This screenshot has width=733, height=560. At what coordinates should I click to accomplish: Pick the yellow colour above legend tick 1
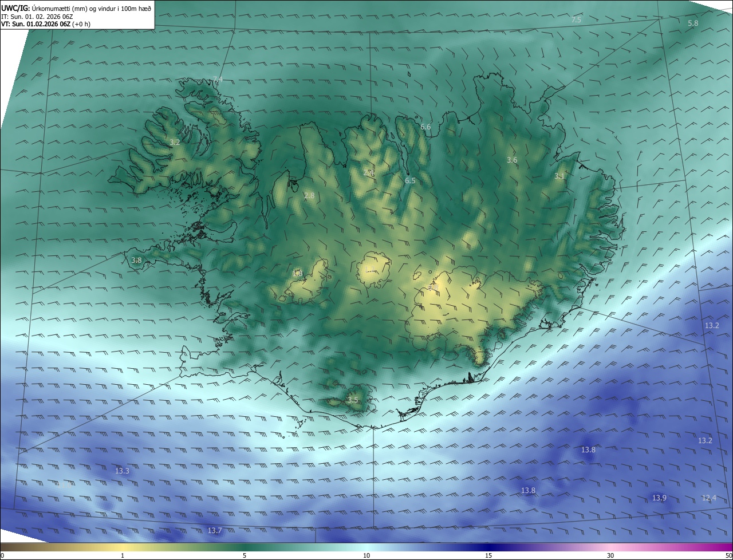click(x=123, y=547)
